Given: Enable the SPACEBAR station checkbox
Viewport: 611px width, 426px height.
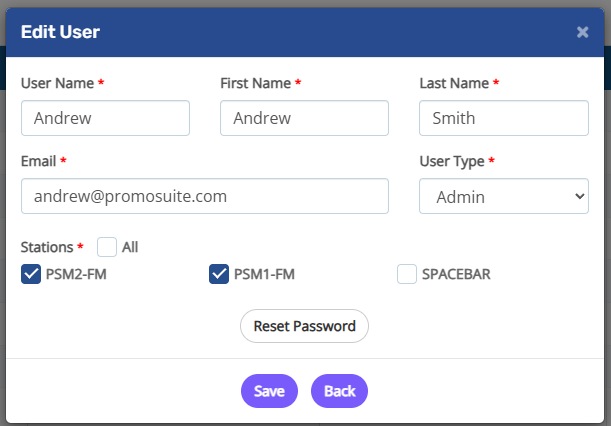Looking at the screenshot, I should coord(407,274).
